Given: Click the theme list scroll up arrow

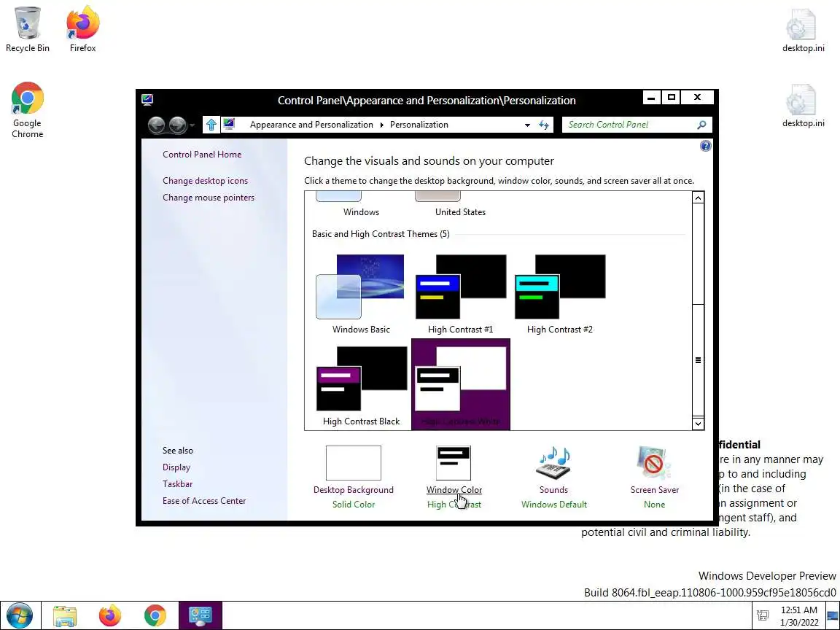Looking at the screenshot, I should point(698,198).
